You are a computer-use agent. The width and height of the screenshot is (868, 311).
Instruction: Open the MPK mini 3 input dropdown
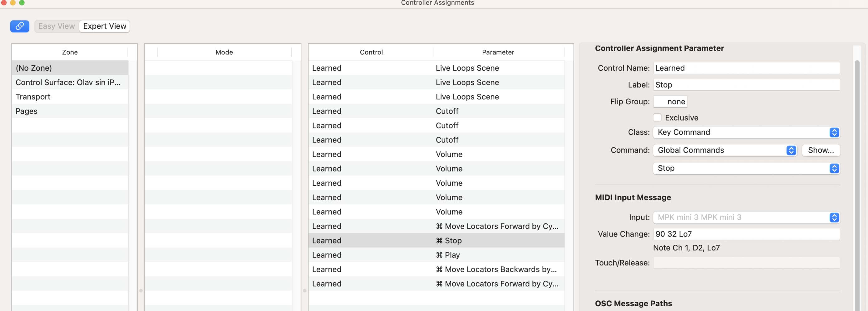click(746, 217)
